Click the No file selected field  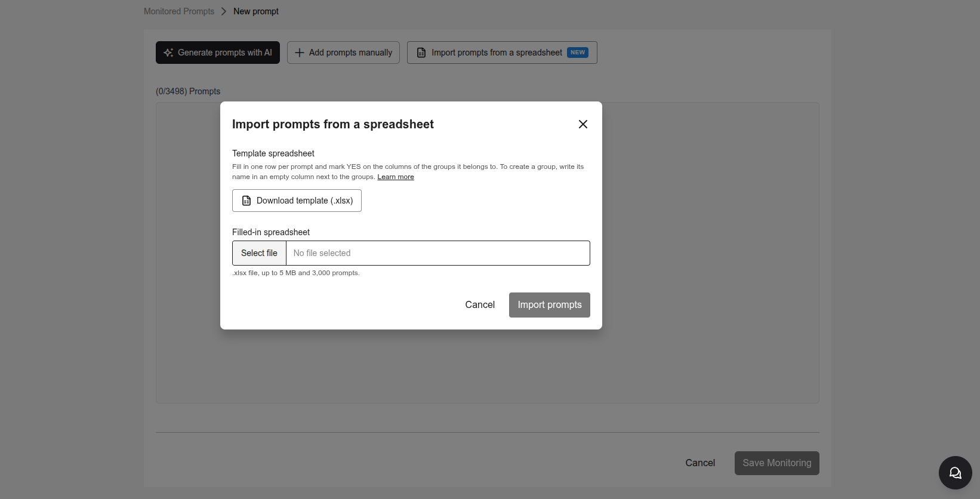pos(438,253)
